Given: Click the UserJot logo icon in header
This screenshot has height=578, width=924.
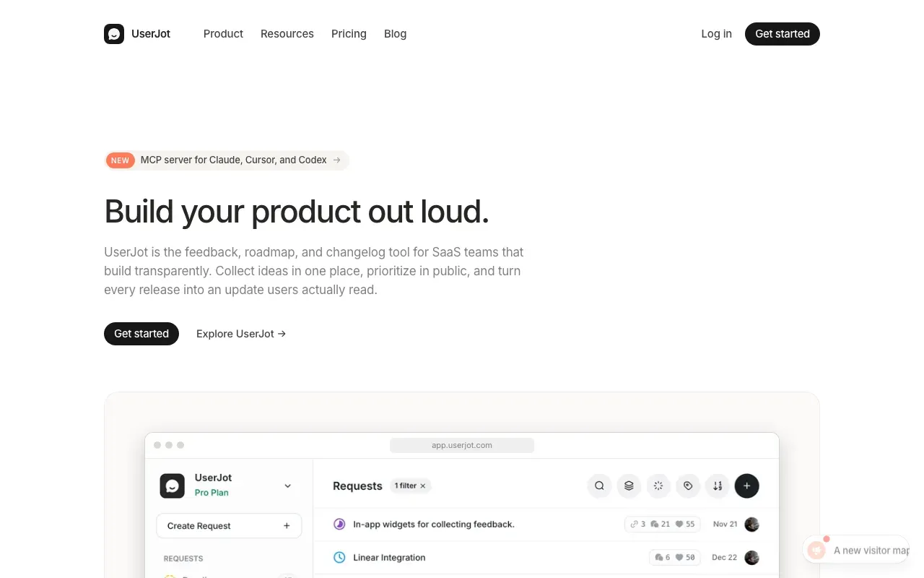Looking at the screenshot, I should click(114, 34).
